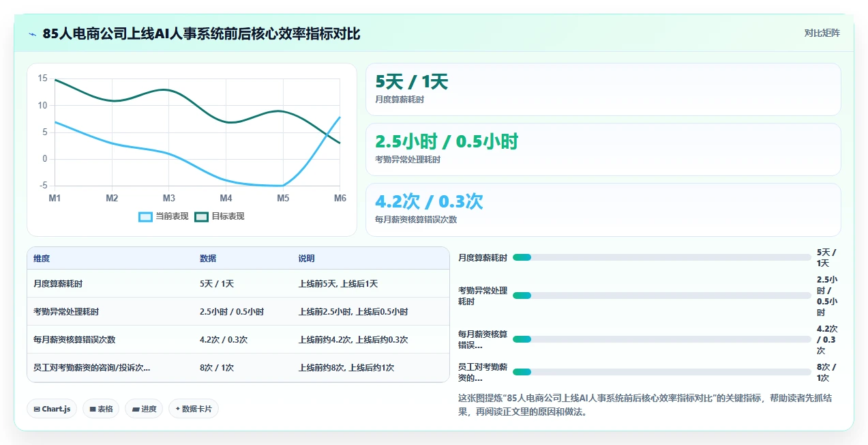
Task: Click the 月度算薪耗时 caption under 5天 / 1天
Action: (400, 100)
